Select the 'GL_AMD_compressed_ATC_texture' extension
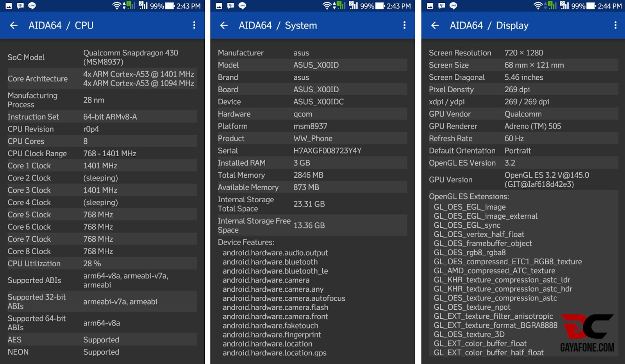The height and width of the screenshot is (364, 625). click(495, 271)
